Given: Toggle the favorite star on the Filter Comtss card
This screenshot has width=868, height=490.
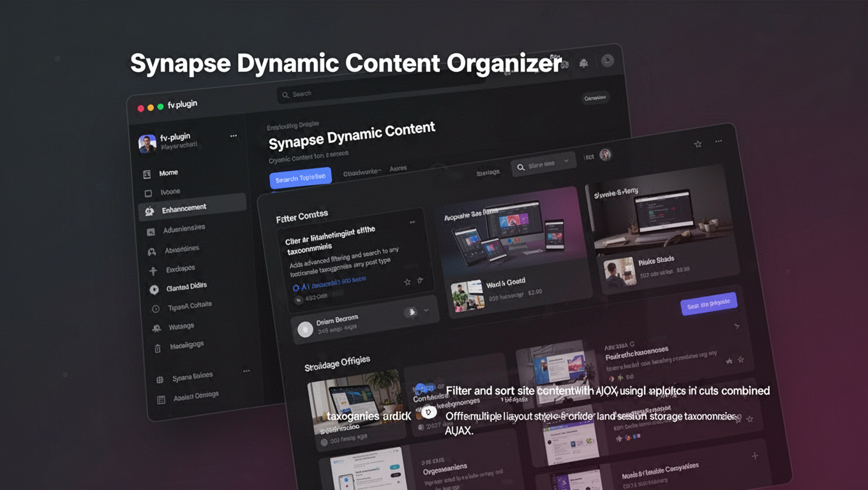Looking at the screenshot, I should 407,281.
